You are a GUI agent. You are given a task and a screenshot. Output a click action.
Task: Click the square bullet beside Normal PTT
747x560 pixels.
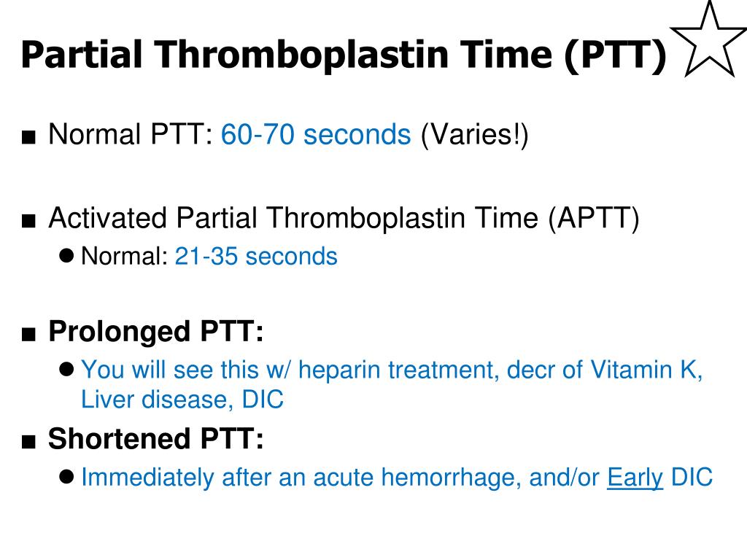pos(28,137)
